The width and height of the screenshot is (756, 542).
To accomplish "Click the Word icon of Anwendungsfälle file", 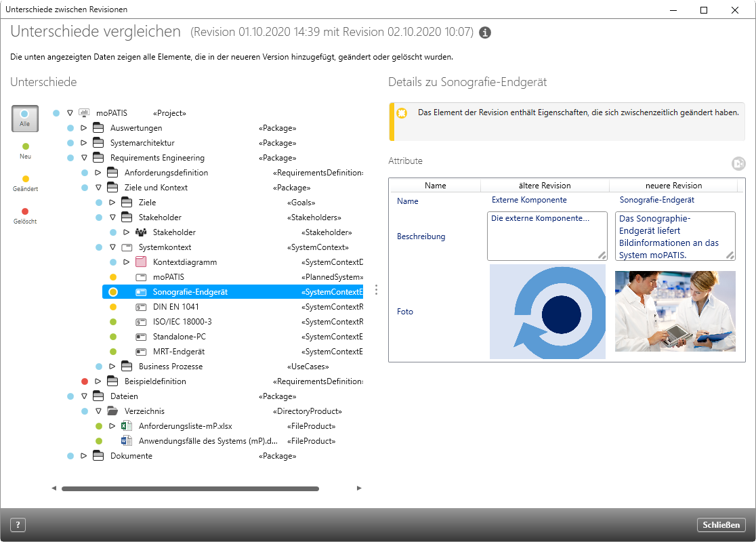I will coord(126,441).
